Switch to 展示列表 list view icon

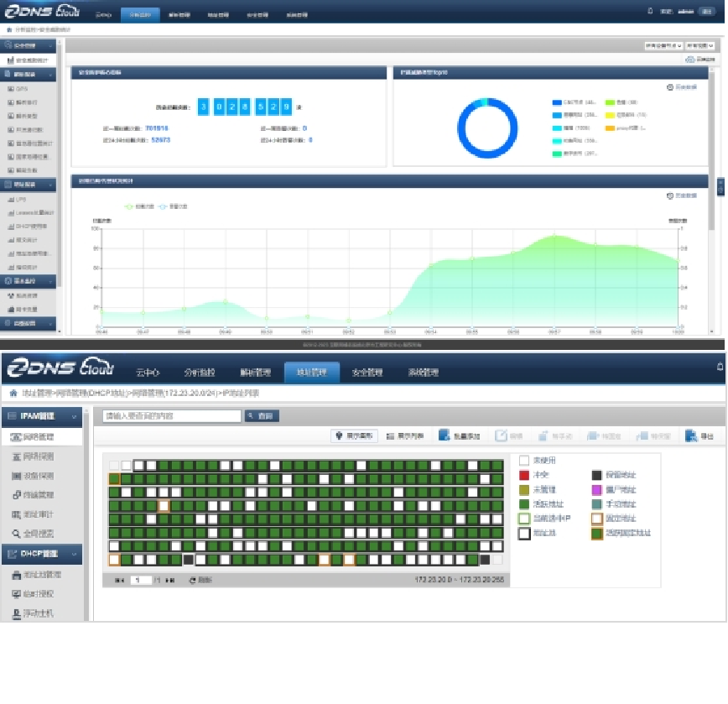pos(390,436)
